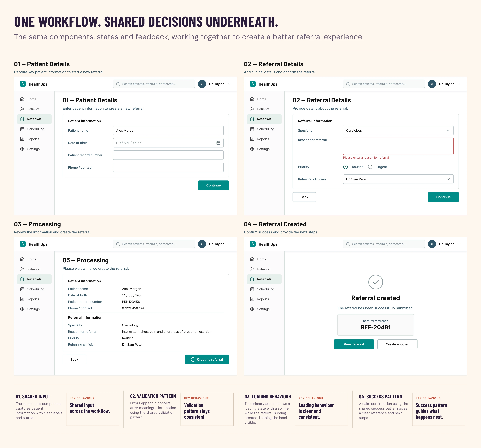Click Back button on Processing screen
481x448 pixels.
click(x=74, y=359)
